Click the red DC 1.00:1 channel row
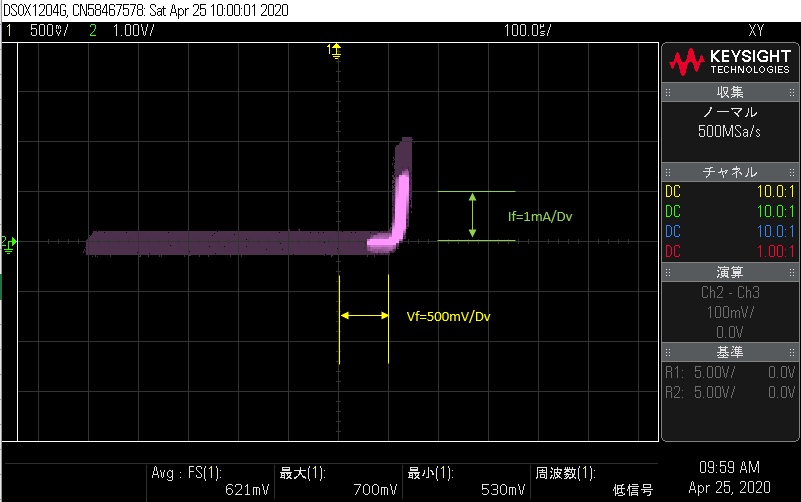Viewport: 801px width, 502px height. [x=729, y=250]
